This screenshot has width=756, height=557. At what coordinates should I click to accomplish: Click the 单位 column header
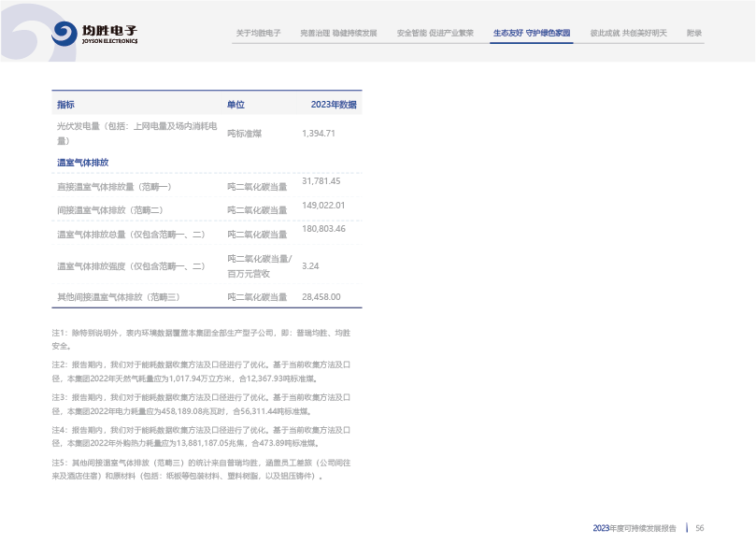coord(235,104)
